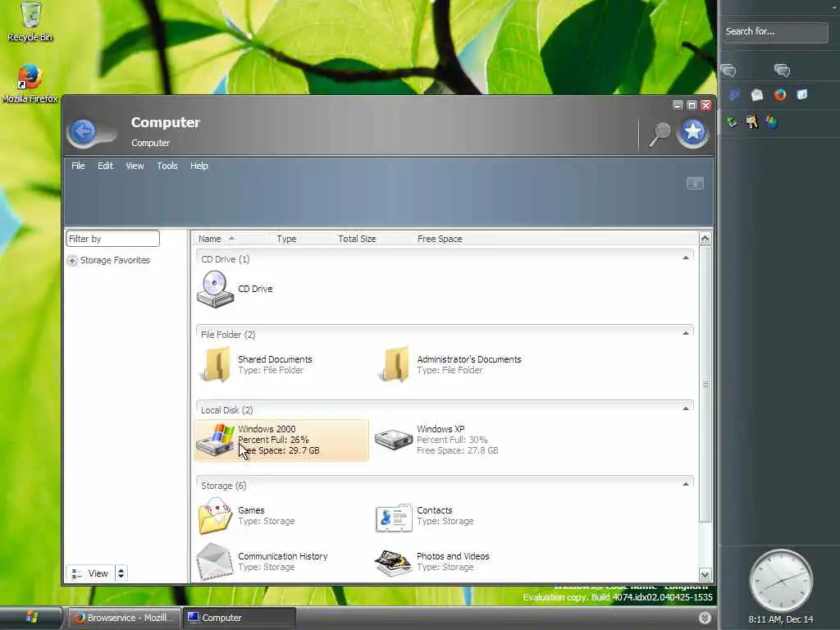Go back with the blue arrow button
840x630 pixels.
(x=83, y=132)
